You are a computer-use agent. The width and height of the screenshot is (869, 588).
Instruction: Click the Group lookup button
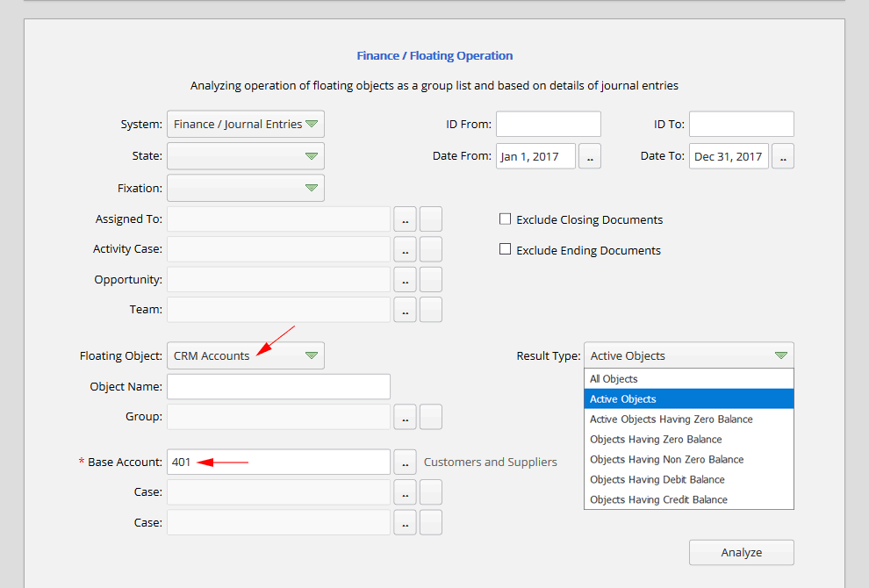405,417
